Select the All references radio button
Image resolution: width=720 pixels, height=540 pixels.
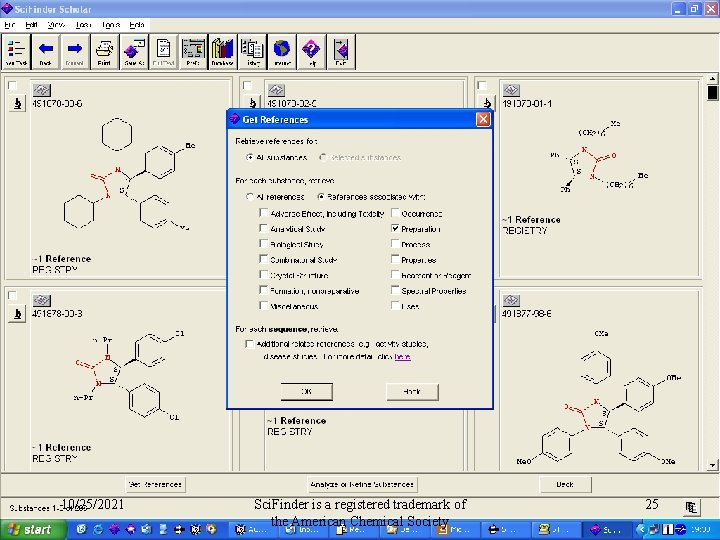coord(250,197)
